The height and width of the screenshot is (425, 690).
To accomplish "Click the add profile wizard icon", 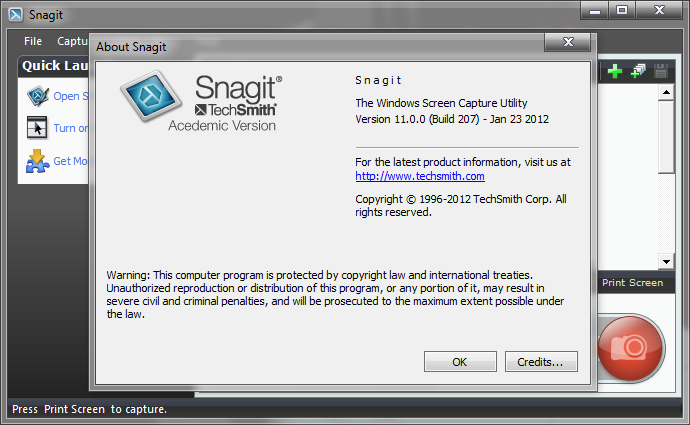I will (638, 71).
